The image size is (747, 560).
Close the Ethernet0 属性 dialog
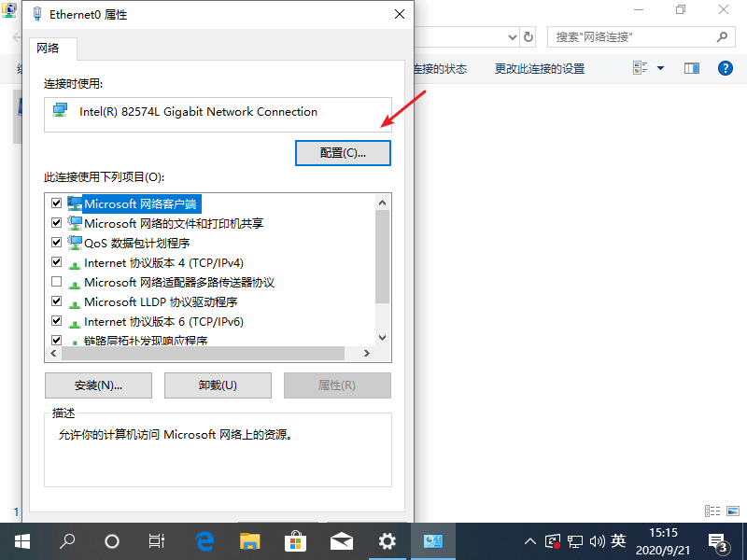[x=400, y=14]
